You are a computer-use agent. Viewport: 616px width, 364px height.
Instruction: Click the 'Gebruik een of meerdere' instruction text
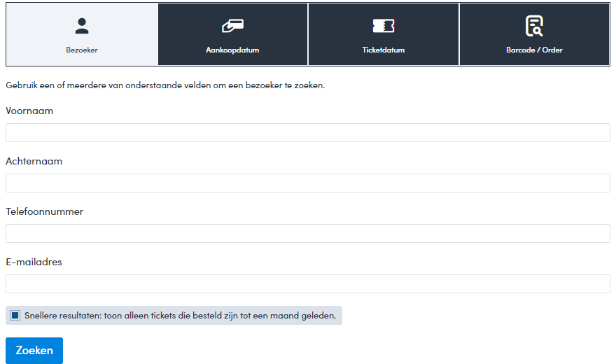pos(165,85)
